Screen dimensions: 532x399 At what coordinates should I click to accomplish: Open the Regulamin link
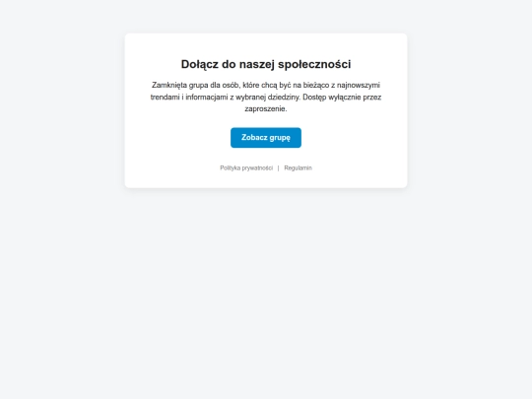(298, 167)
